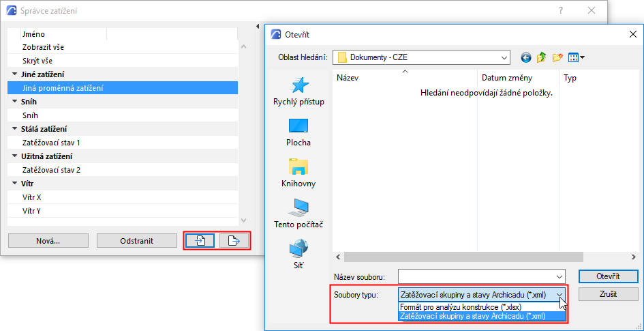Close the Otevřít dialog
This screenshot has width=644, height=331.
pos(633,35)
